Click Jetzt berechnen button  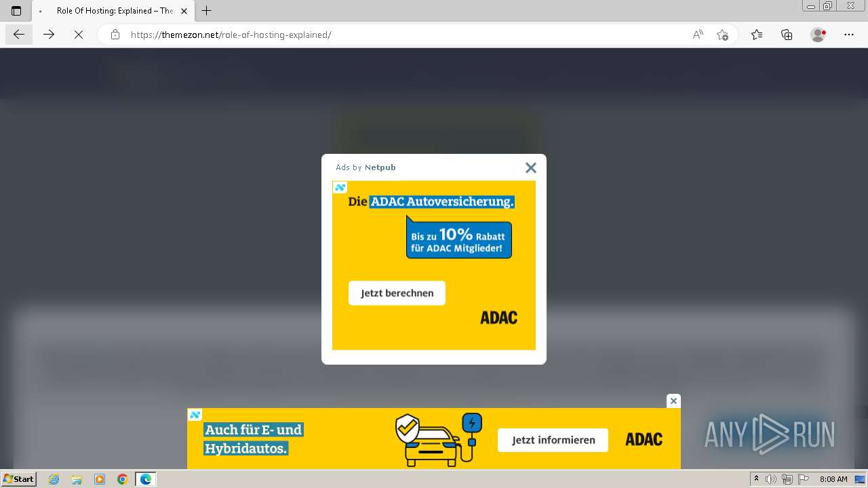tap(397, 293)
